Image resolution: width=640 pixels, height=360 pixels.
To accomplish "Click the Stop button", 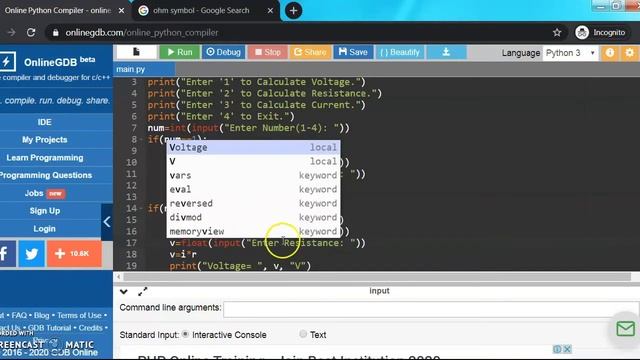I will click(x=267, y=52).
